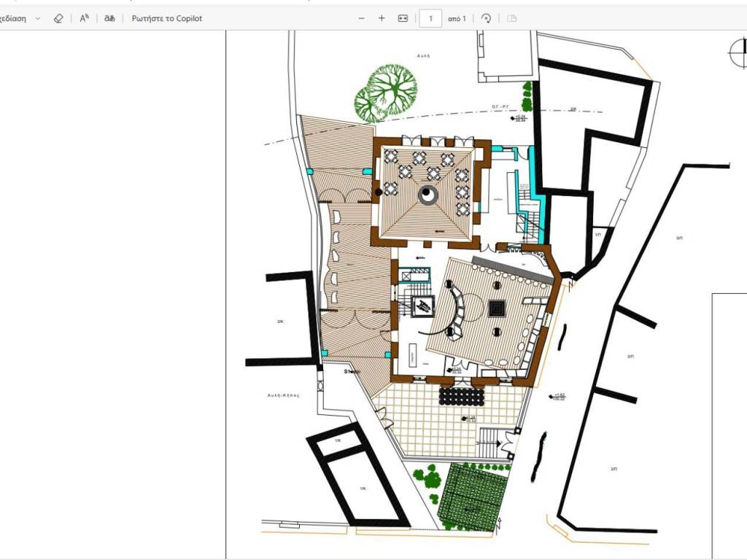This screenshot has height=560, width=747.
Task: Click the page number input field
Action: [430, 18]
